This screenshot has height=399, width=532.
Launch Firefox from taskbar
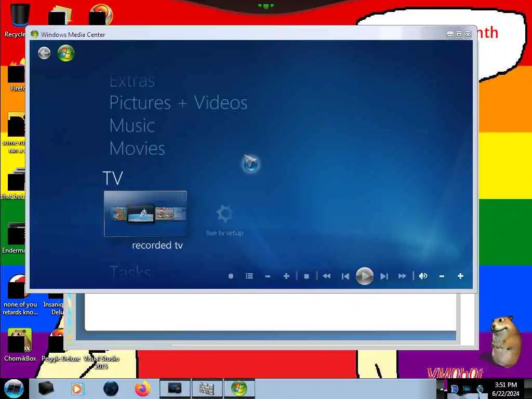pos(143,389)
